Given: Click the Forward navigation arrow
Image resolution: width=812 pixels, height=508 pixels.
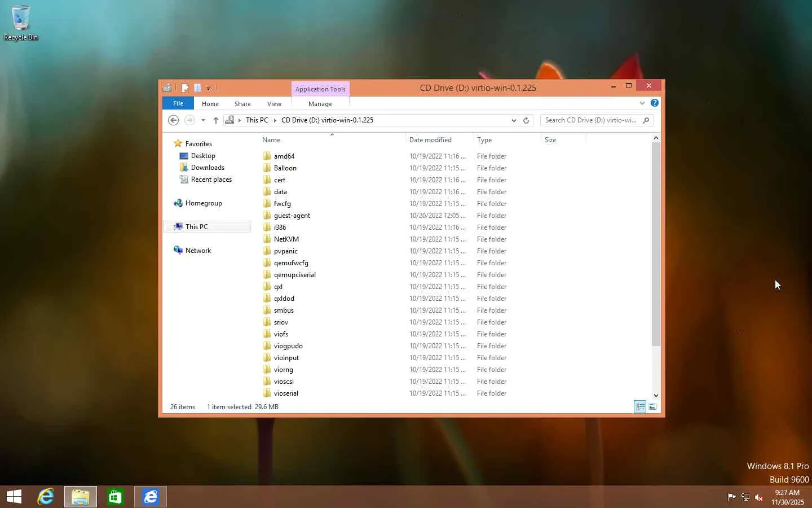Looking at the screenshot, I should point(189,120).
